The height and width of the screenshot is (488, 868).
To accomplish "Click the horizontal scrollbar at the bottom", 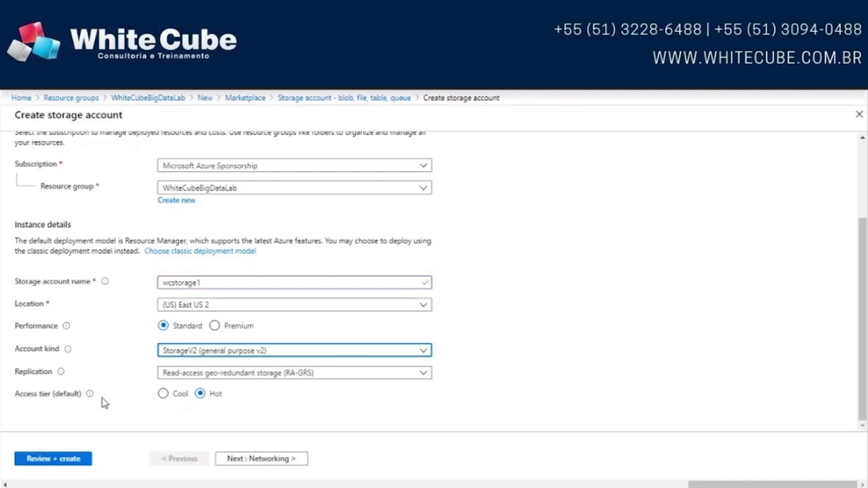I will pos(772,484).
